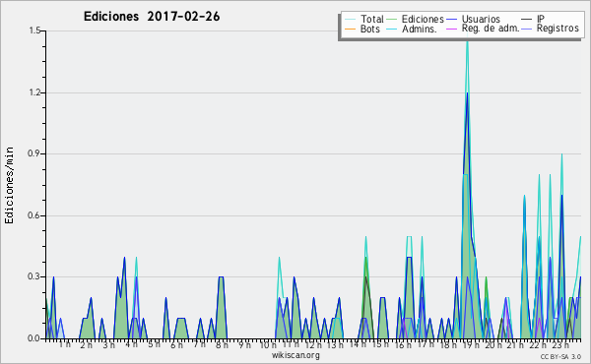This screenshot has height=364, width=591.
Task: Click the '9 h' x-axis label
Action: click(244, 345)
